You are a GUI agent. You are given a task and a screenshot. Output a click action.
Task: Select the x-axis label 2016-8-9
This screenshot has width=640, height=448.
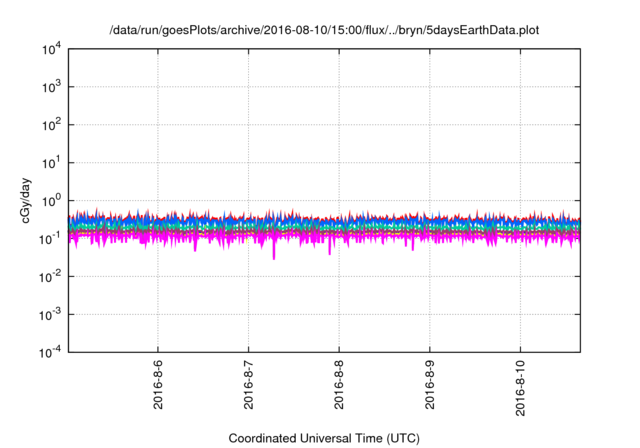(430, 384)
